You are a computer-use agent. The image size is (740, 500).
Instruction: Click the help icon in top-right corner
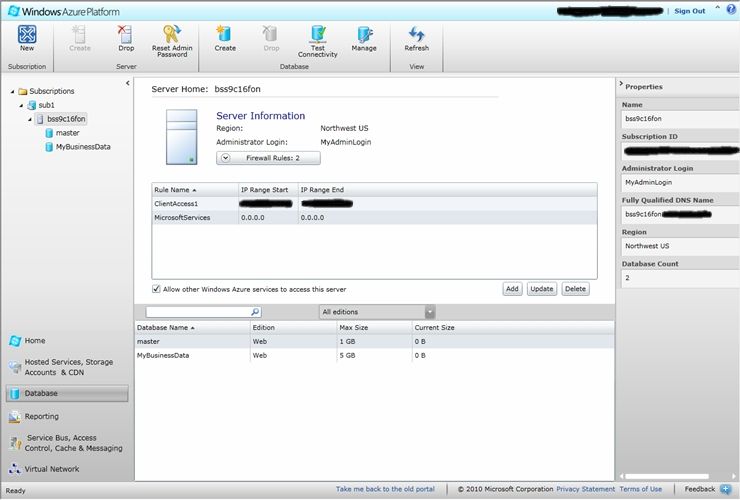(732, 10)
